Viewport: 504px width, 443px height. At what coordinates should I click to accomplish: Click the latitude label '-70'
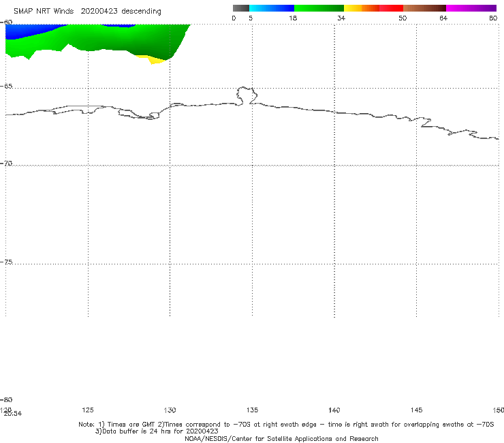coord(6,164)
